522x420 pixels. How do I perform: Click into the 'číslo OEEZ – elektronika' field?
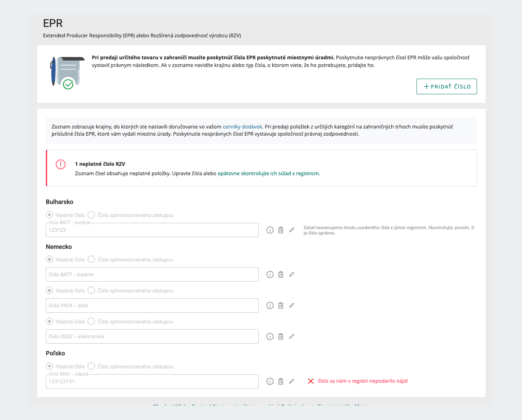(152, 336)
